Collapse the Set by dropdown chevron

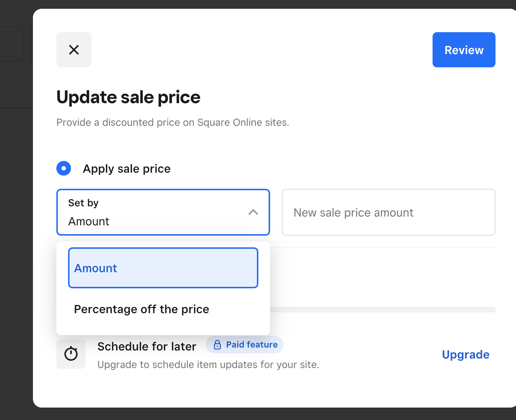pyautogui.click(x=253, y=212)
